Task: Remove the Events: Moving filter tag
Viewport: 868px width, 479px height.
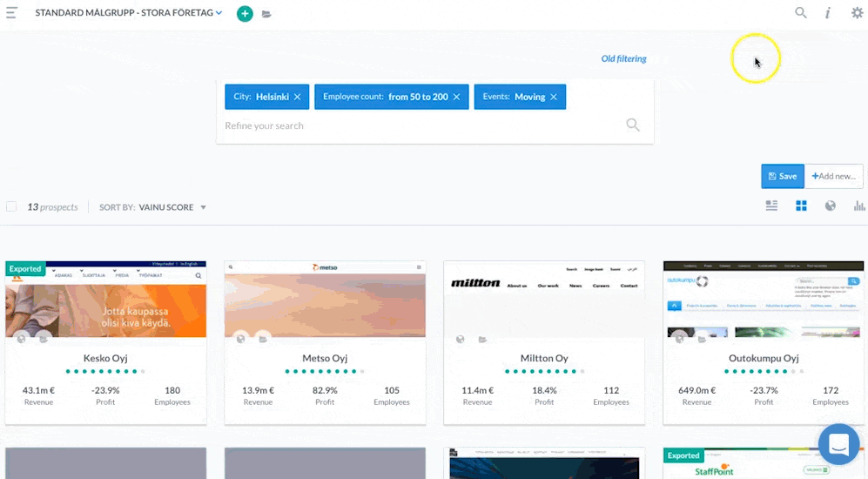Action: click(x=554, y=97)
